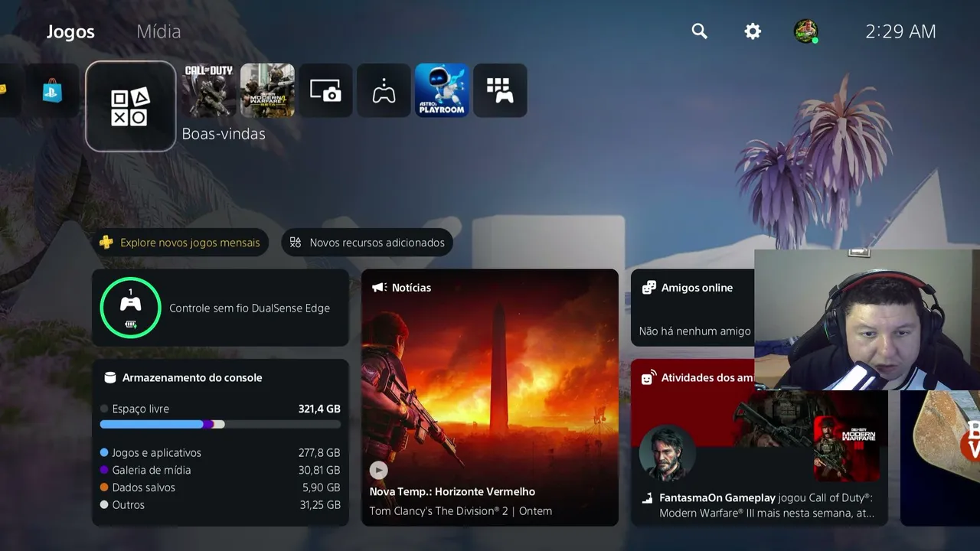This screenshot has height=551, width=980.
Task: Click the megaphone icon beside Notícias
Action: 379,288
